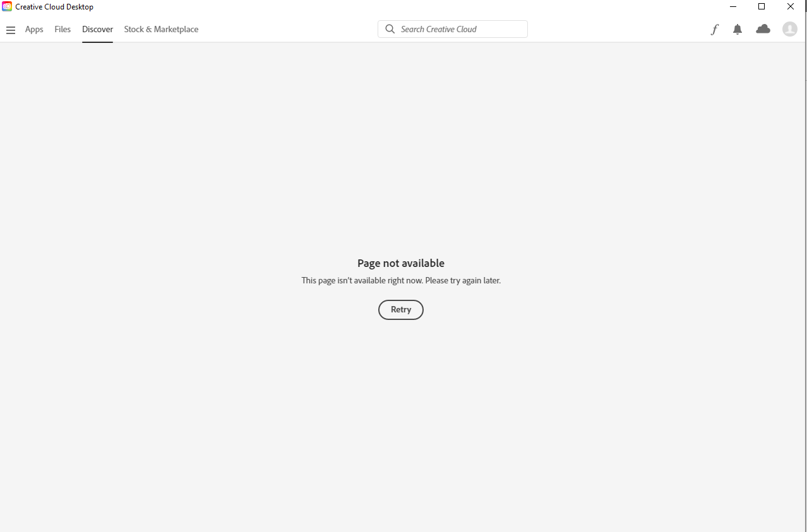
Task: Click the Creative Cloud logo
Action: coord(6,6)
